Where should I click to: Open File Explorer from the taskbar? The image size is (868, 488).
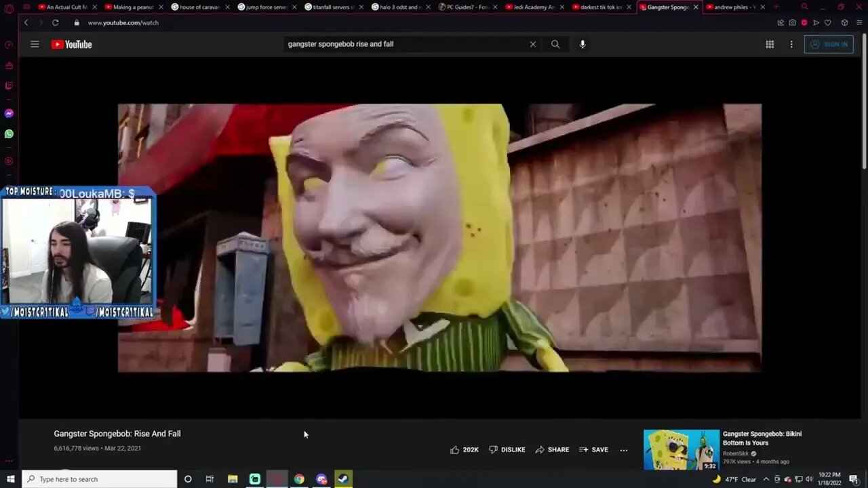(233, 479)
